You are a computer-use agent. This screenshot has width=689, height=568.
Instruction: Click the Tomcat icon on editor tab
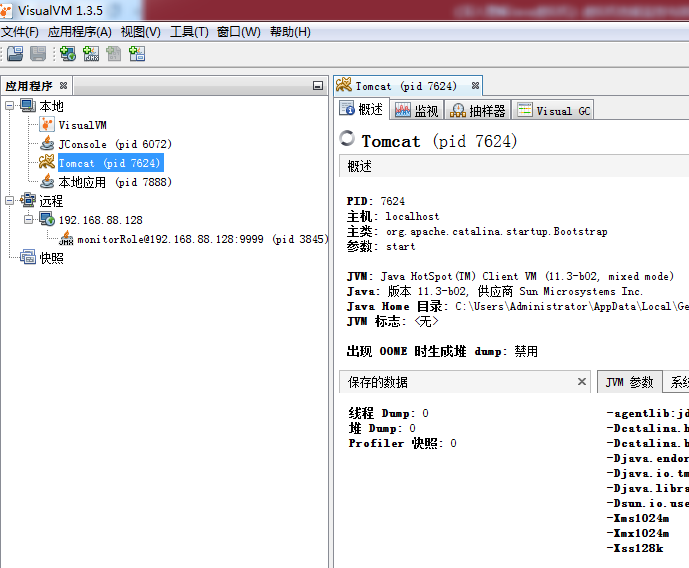pos(344,84)
